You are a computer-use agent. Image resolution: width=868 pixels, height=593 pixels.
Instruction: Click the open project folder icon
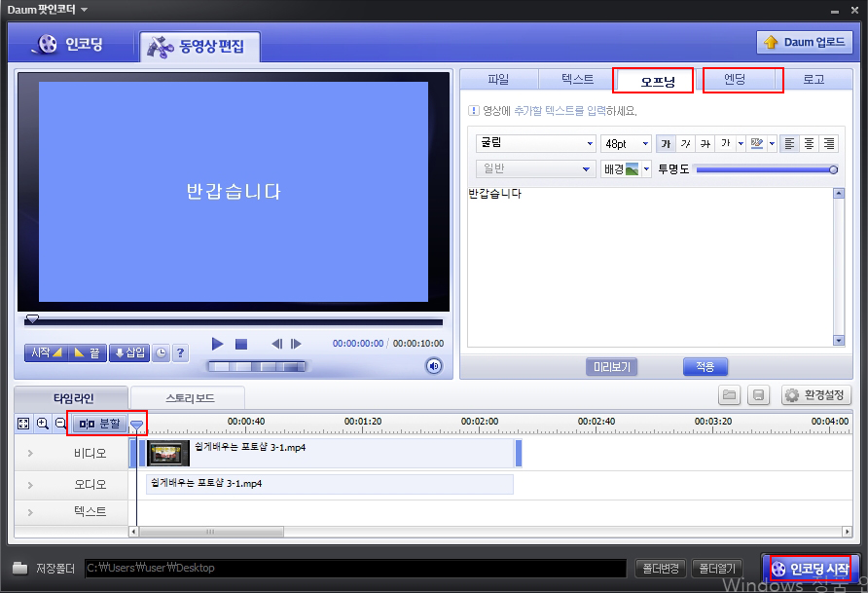click(730, 395)
